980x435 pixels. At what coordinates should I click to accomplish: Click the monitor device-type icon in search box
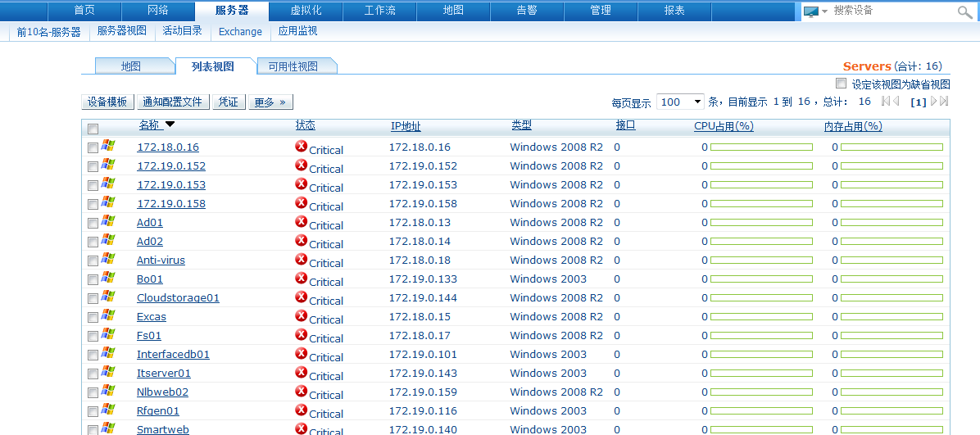click(810, 11)
